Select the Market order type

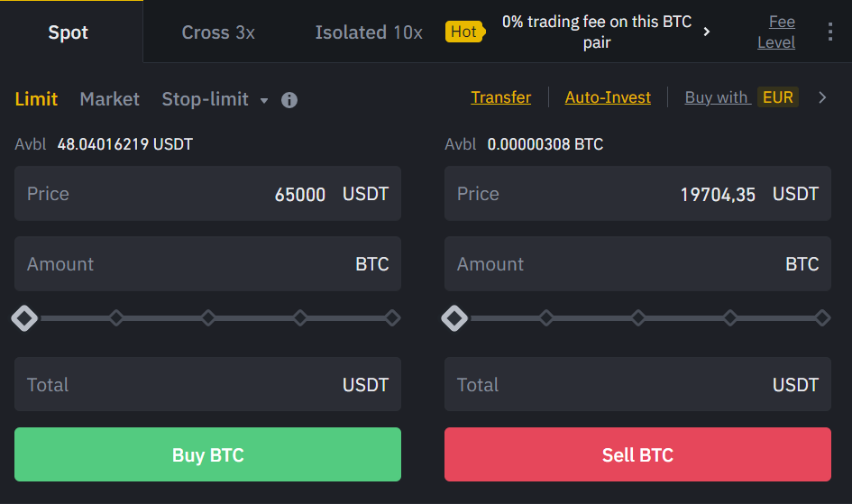pyautogui.click(x=109, y=99)
